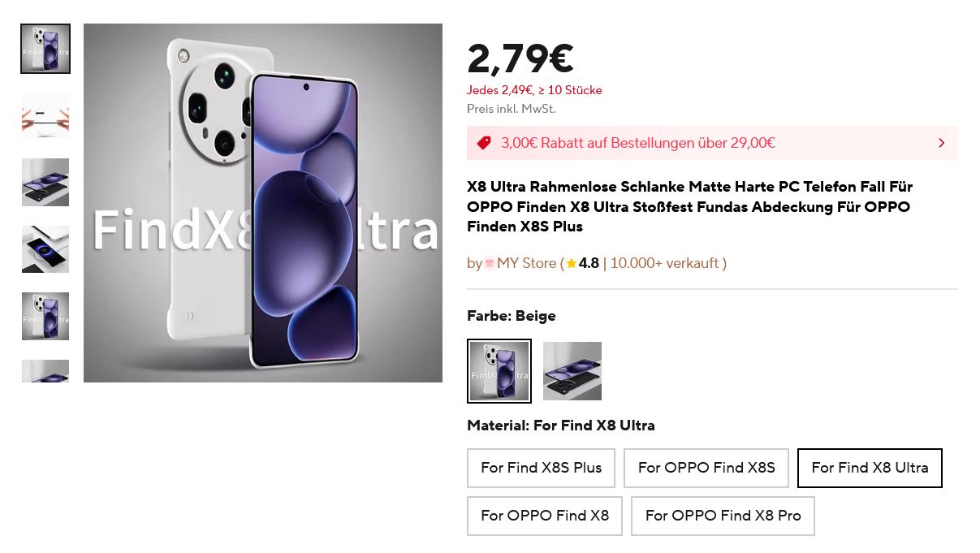The image size is (980, 553).
Task: Click the yellow star rating icon
Action: coord(572,263)
